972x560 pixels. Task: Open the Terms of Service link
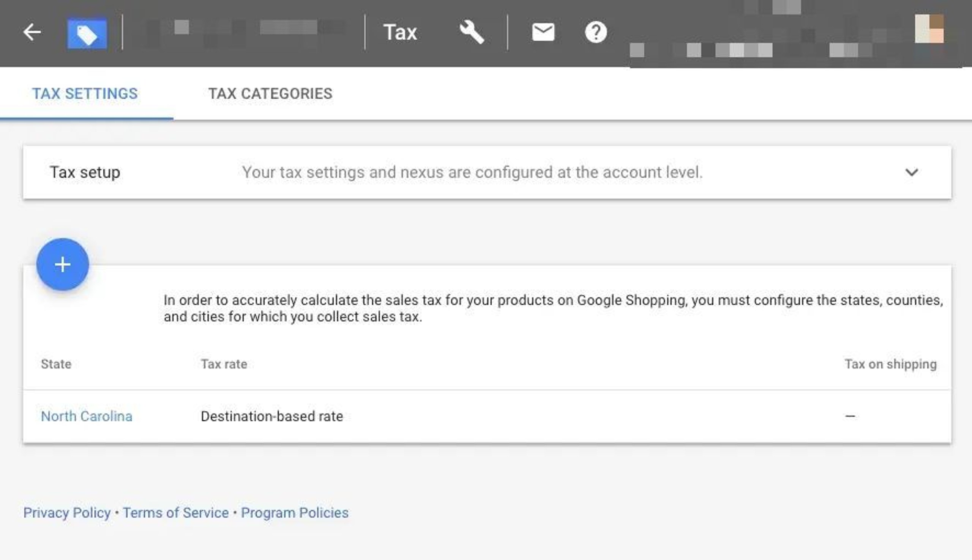click(x=176, y=513)
